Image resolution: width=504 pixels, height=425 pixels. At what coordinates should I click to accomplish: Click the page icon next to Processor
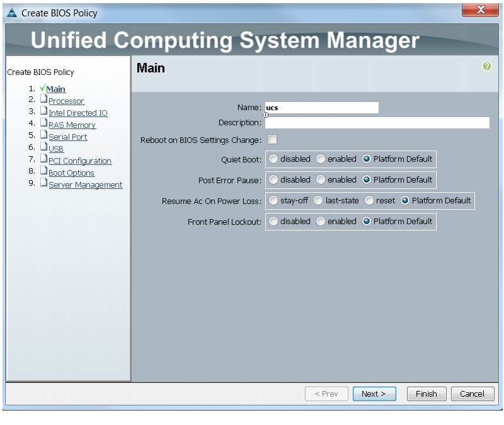(x=43, y=99)
